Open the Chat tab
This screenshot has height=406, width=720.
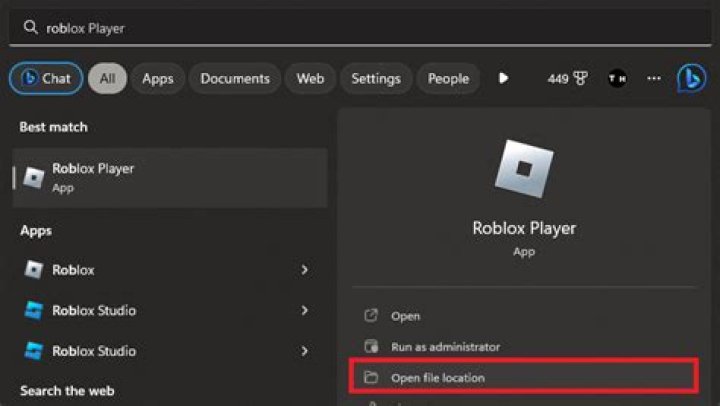point(46,78)
